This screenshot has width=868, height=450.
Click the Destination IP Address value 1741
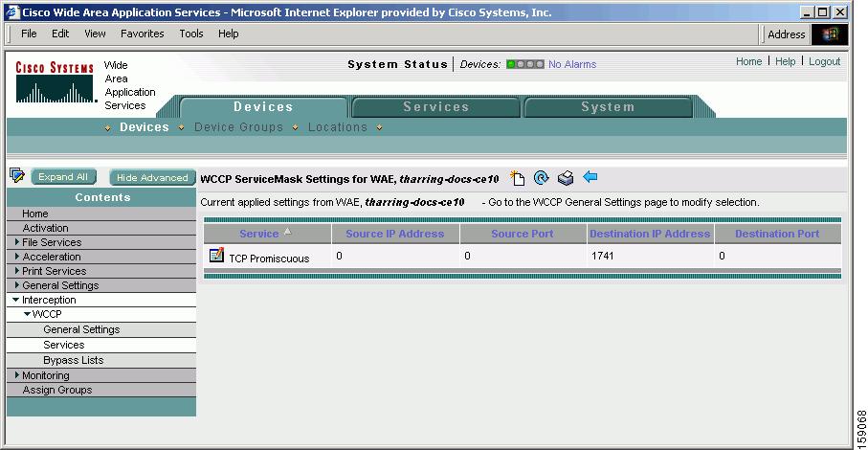pos(602,256)
